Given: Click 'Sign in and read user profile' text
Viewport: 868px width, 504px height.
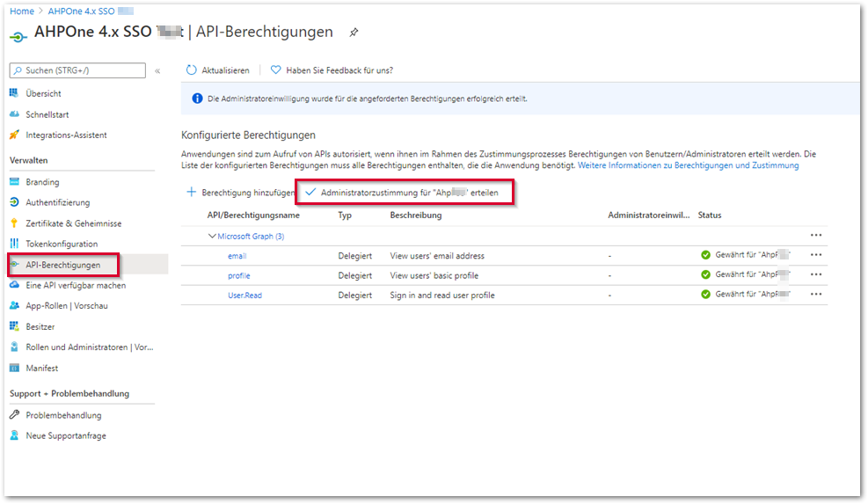Looking at the screenshot, I should point(442,296).
